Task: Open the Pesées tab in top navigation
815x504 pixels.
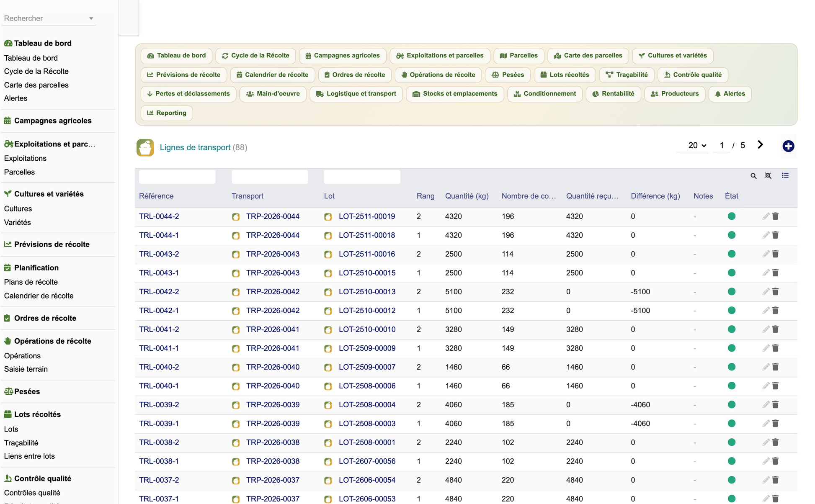Action: point(508,75)
